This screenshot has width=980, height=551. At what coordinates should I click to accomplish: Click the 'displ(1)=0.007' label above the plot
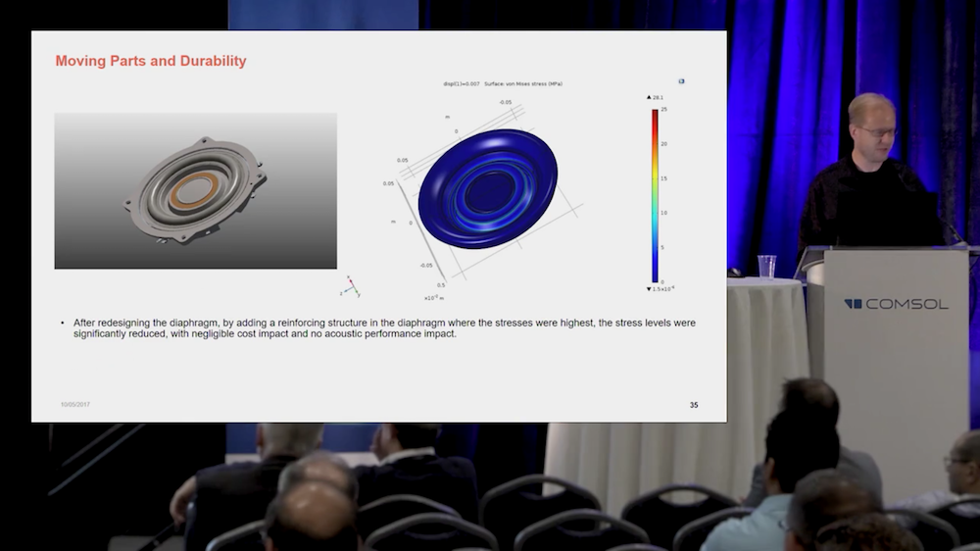click(462, 83)
